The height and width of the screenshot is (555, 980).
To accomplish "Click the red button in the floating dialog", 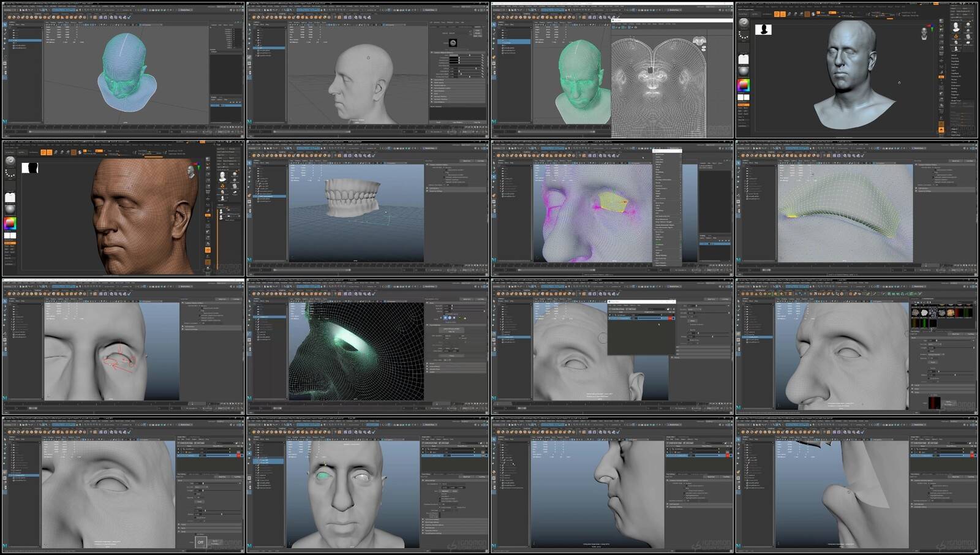I will pyautogui.click(x=671, y=318).
